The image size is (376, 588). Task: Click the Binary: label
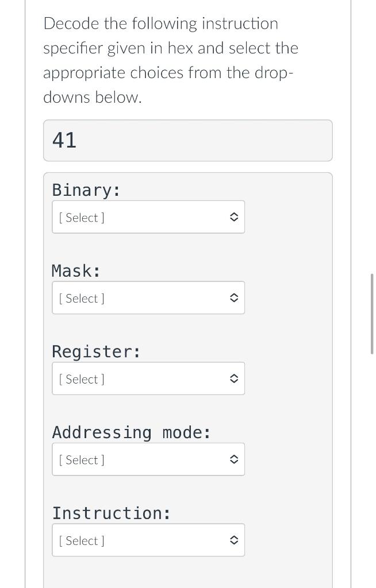85,189
